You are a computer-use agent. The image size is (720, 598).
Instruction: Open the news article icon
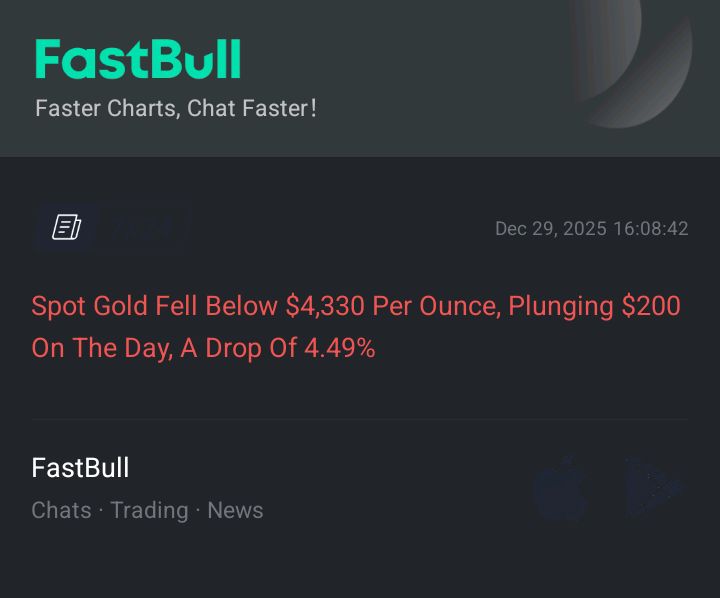pyautogui.click(x=66, y=228)
